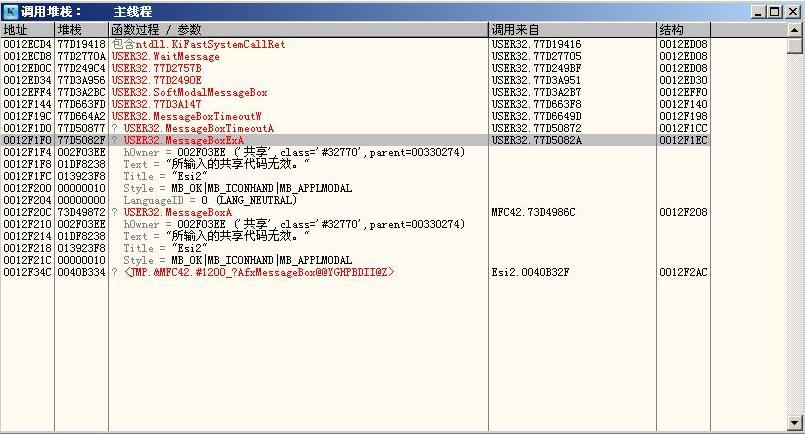
Task: Click the scrollbar up arrow
Action: coord(795,30)
